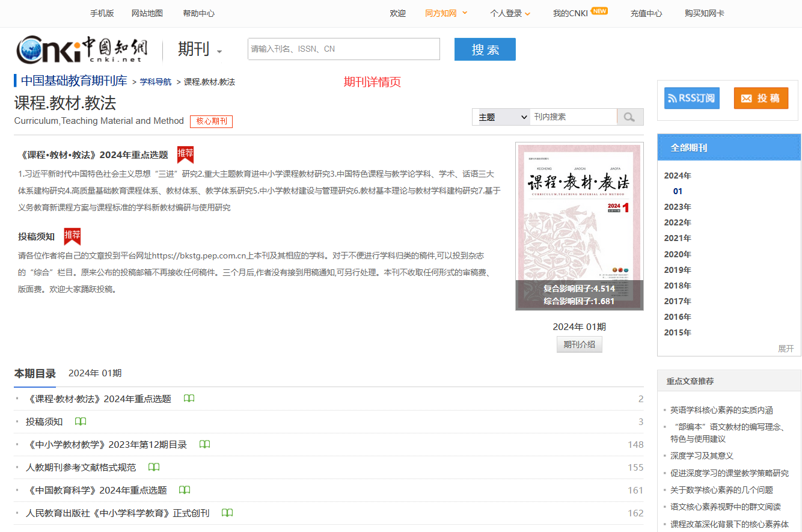Click the 核心期刊 tag
This screenshot has width=802, height=532.
click(212, 121)
